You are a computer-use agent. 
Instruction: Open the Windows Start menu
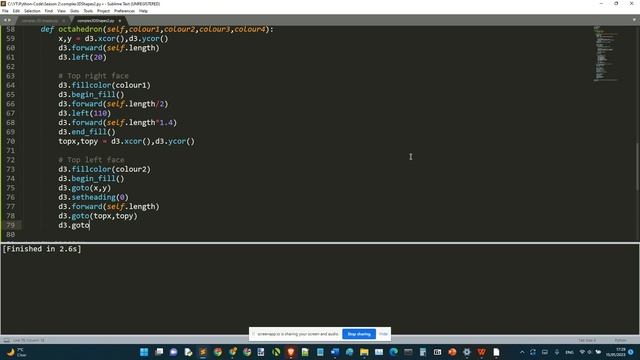[x=144, y=352]
